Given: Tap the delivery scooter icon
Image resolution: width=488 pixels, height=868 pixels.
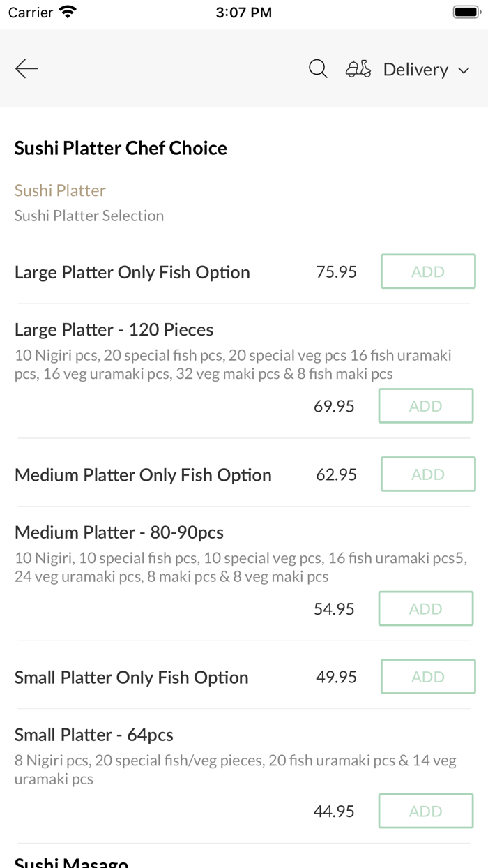Looking at the screenshot, I should click(x=358, y=69).
